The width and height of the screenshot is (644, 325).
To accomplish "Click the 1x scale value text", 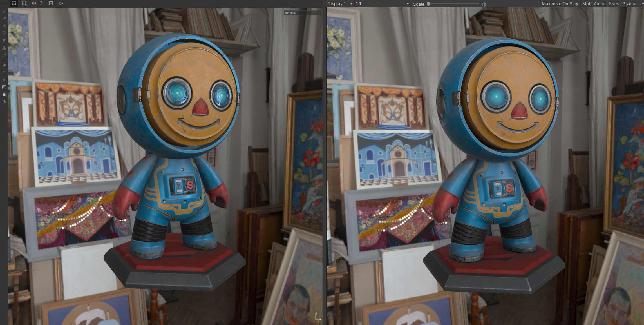I will click(x=484, y=4).
